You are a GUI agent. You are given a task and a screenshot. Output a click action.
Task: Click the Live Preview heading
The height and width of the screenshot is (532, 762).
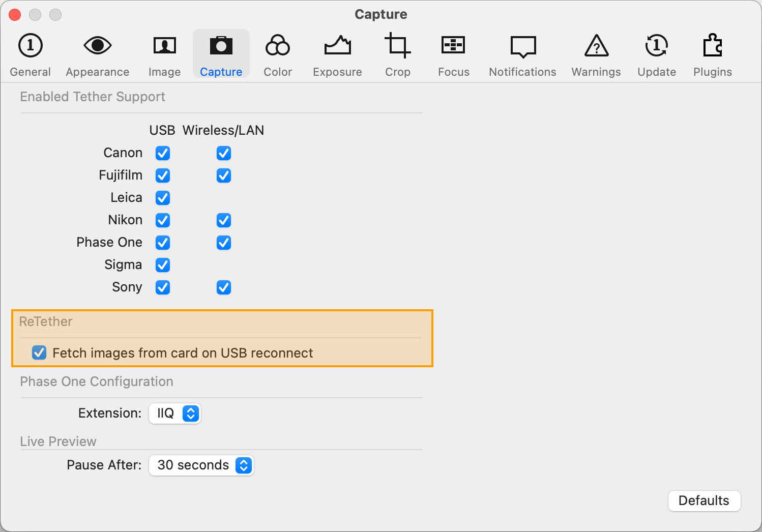[x=58, y=441]
